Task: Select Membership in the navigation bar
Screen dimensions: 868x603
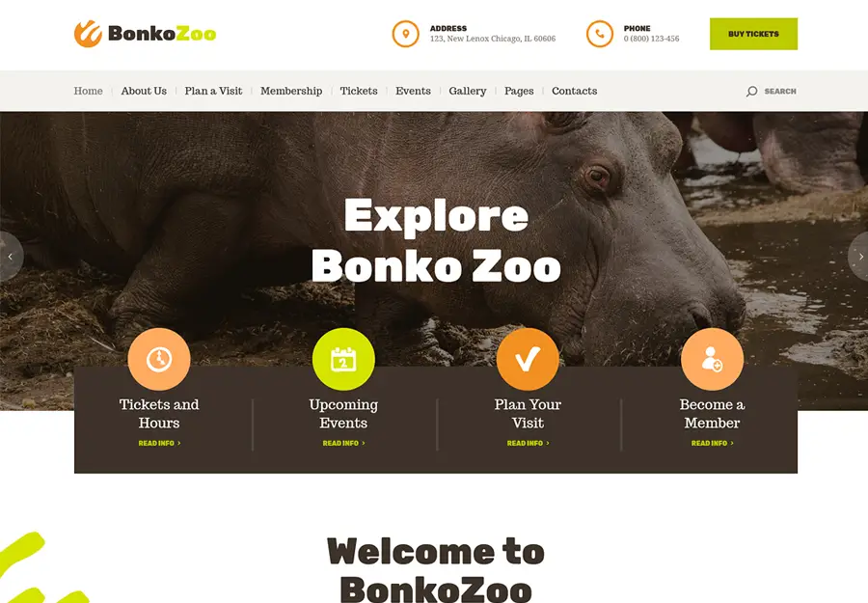Action: click(x=291, y=91)
